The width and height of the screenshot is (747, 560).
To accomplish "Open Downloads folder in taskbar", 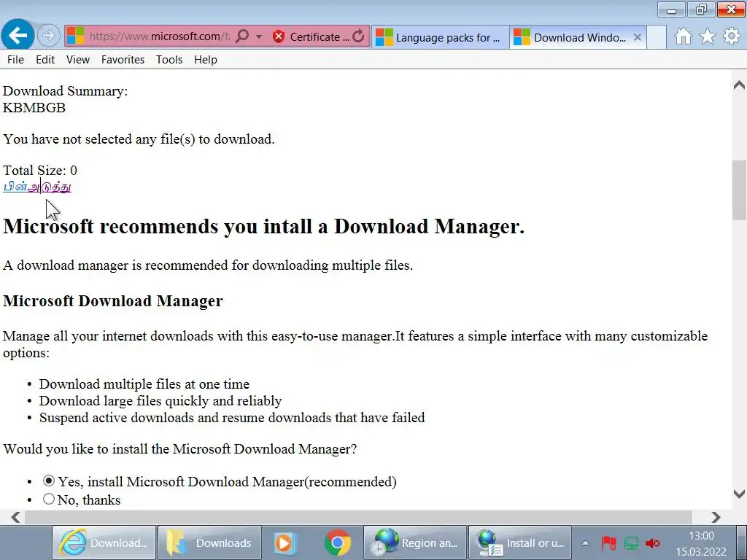I will [209, 542].
